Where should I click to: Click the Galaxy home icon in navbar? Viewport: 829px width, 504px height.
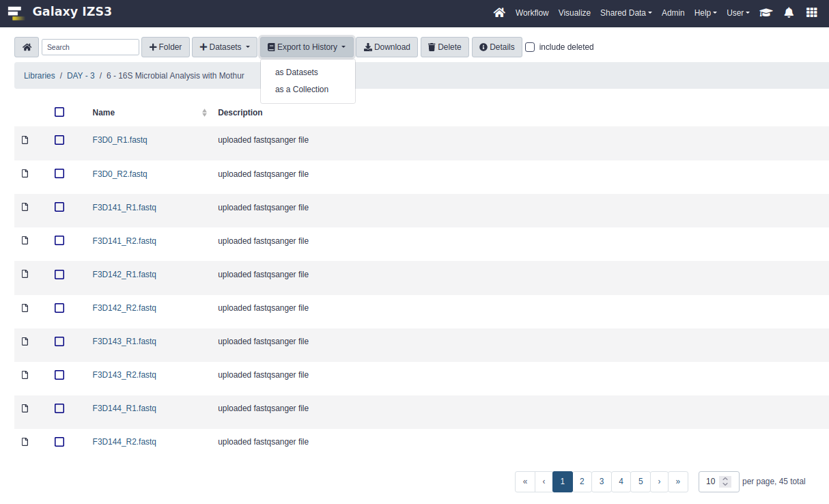[x=499, y=13]
